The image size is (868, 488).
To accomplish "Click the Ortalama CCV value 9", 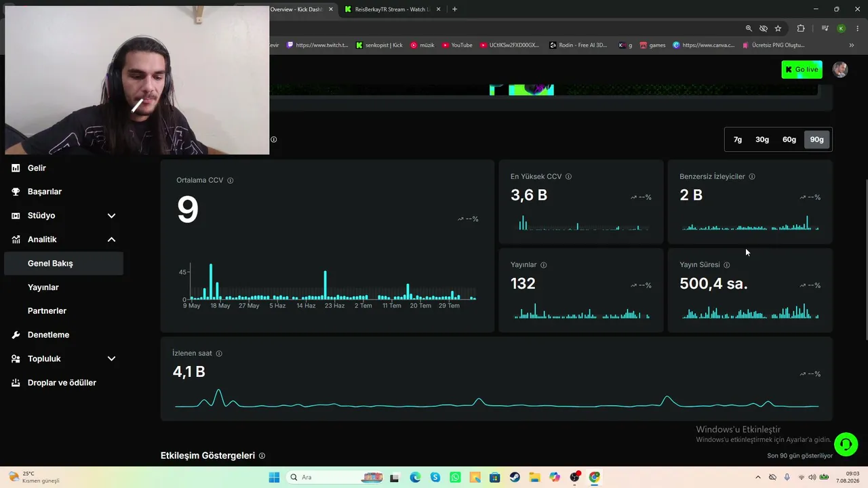I will pos(188,209).
